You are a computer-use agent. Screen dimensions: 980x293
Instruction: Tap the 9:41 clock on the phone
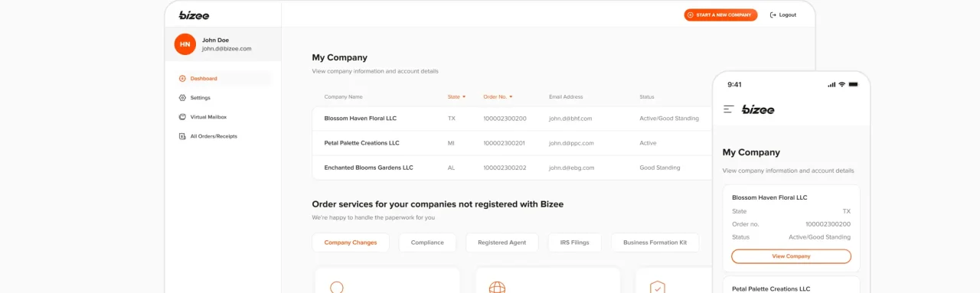[734, 84]
